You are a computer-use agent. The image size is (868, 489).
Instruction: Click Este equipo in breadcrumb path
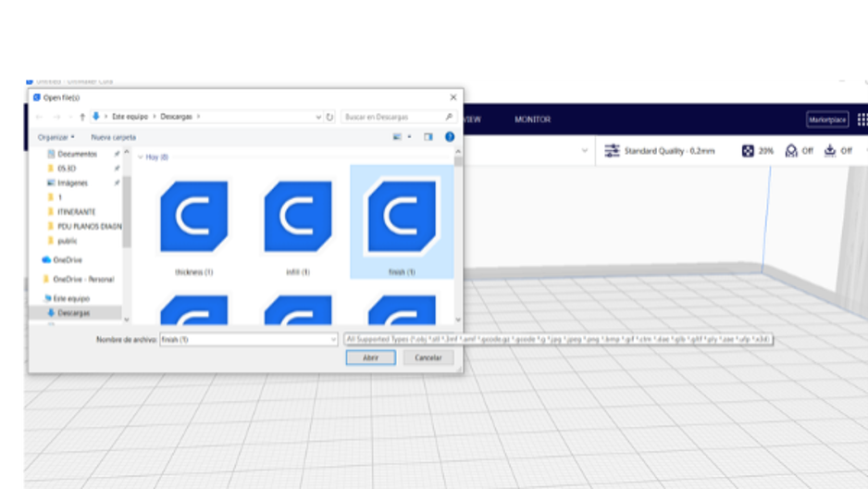(x=130, y=117)
